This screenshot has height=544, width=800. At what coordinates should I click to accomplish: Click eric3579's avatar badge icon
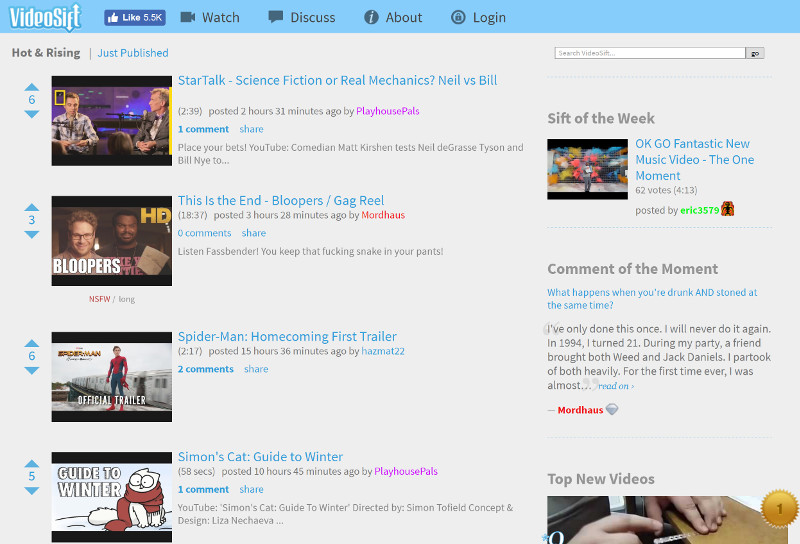(728, 209)
